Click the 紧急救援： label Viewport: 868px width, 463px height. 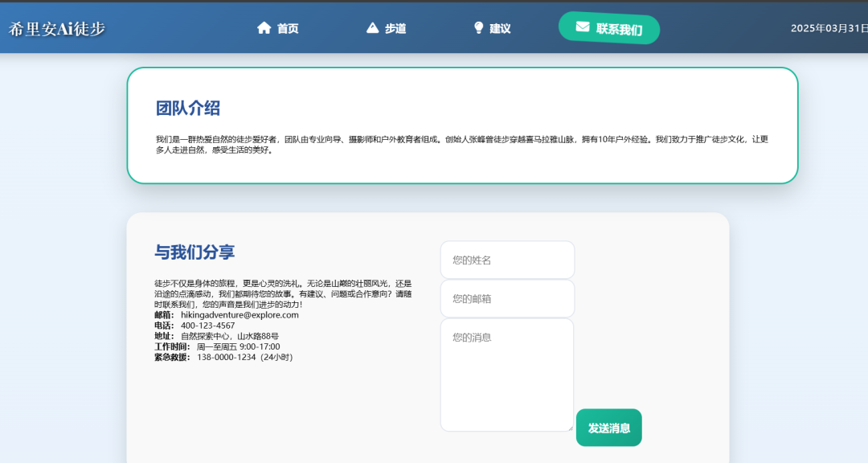173,357
